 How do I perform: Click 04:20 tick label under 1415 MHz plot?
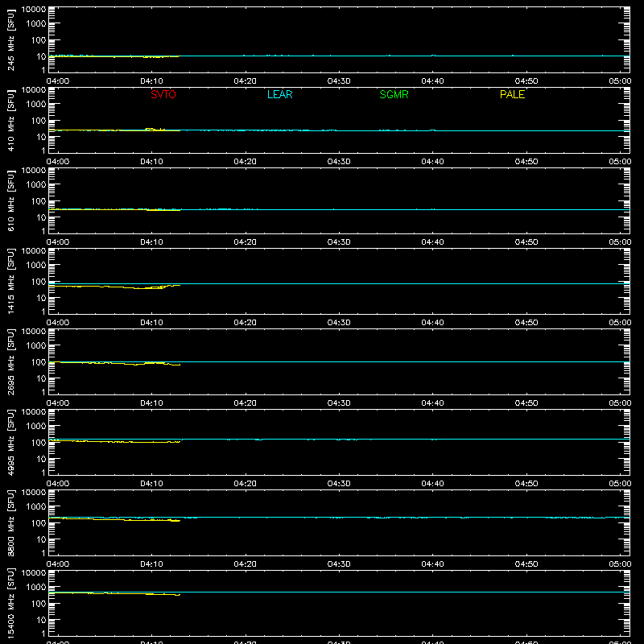[x=246, y=323]
